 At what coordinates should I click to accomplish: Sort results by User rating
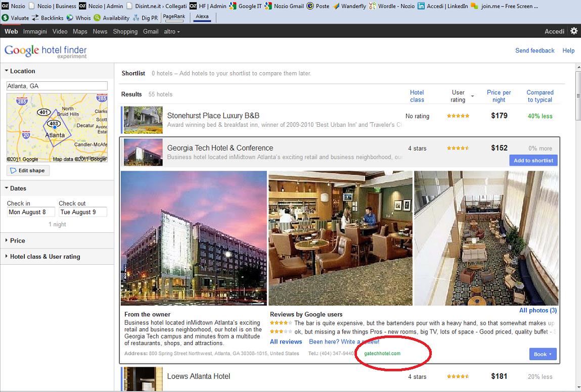458,96
